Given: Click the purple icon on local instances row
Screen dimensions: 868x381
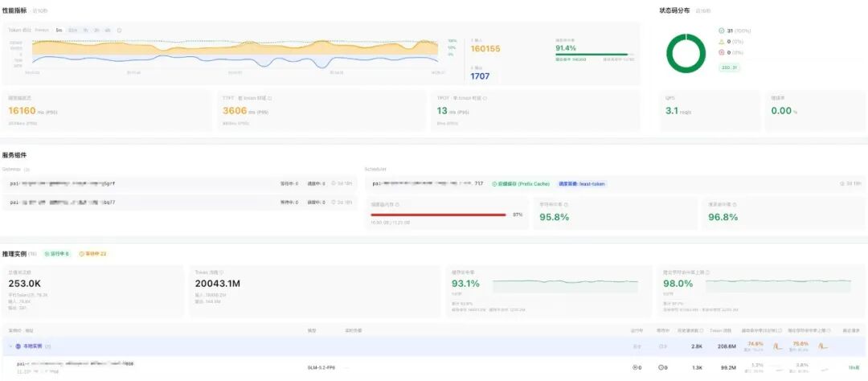Looking at the screenshot, I should pyautogui.click(x=18, y=346).
